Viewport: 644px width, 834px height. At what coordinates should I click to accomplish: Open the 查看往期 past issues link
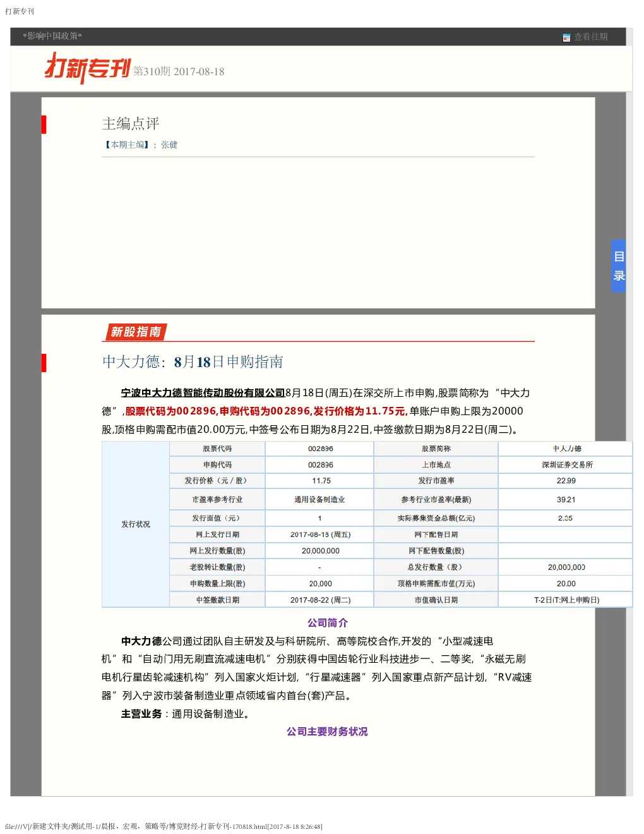590,37
